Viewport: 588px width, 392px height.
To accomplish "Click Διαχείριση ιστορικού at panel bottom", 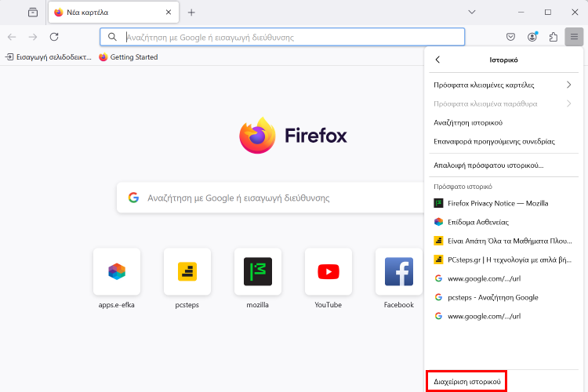I will pyautogui.click(x=467, y=382).
